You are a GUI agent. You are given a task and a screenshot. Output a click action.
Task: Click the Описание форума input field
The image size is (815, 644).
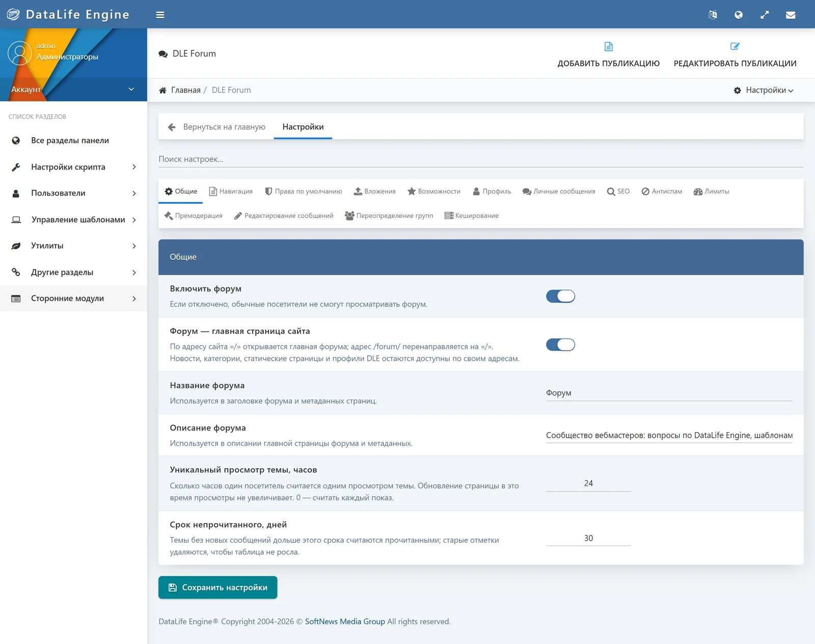669,435
